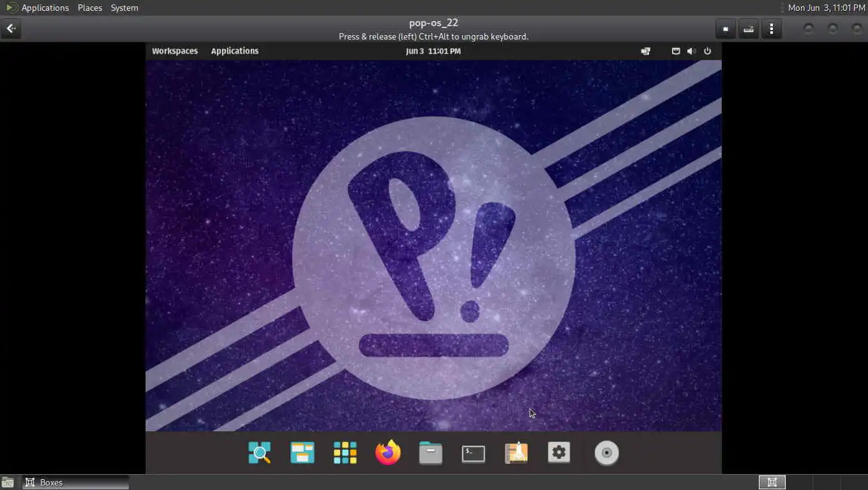This screenshot has width=868, height=490.
Task: Click the host Applications menu logo icon
Action: 11,8
